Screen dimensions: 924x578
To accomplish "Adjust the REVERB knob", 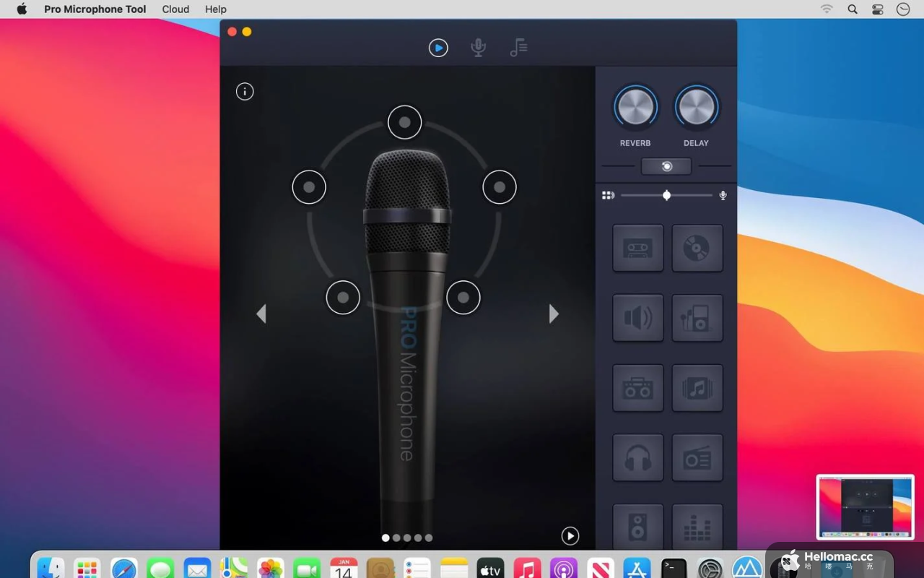I will point(636,107).
